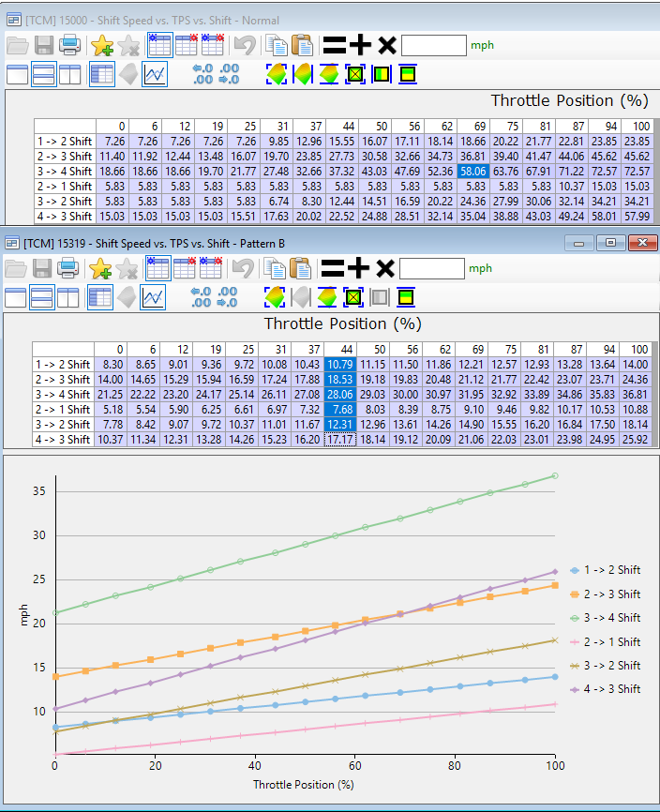
Task: Click the '4 -> 3 Shift' row header in the Pattern B table
Action: [x=63, y=440]
